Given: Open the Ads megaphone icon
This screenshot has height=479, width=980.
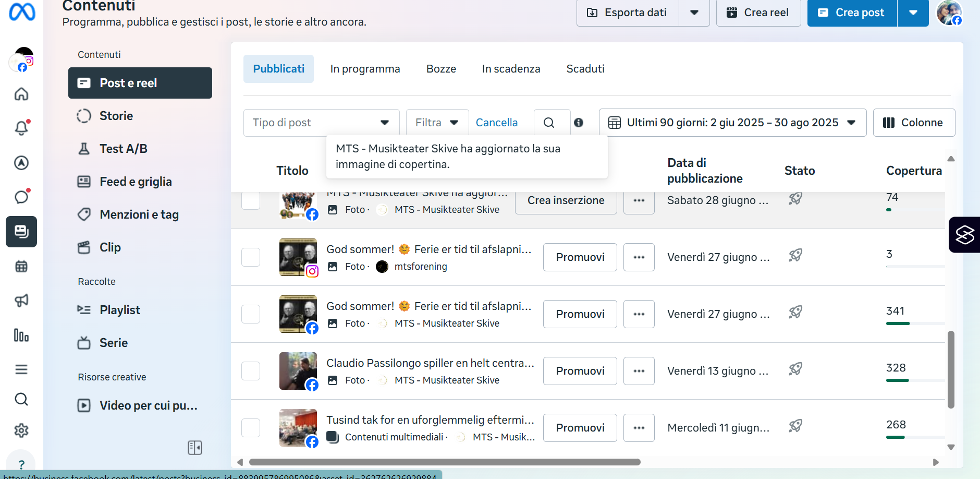Looking at the screenshot, I should pos(21,301).
